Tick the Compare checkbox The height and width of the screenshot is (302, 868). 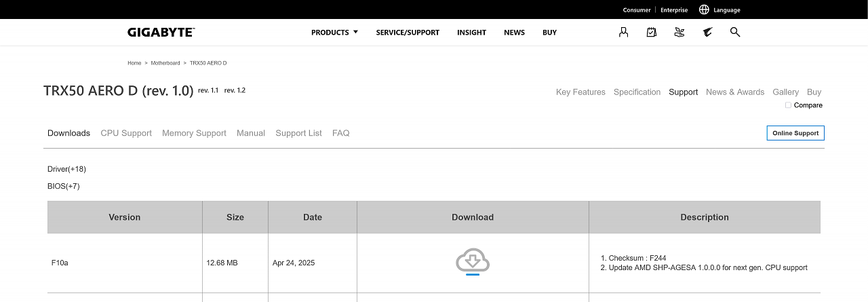[x=788, y=105]
